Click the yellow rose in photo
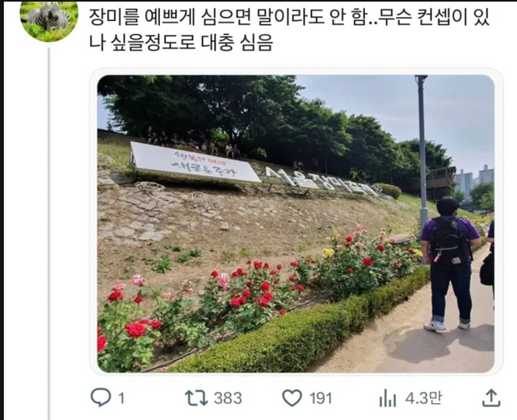The width and height of the screenshot is (517, 420). point(328,253)
